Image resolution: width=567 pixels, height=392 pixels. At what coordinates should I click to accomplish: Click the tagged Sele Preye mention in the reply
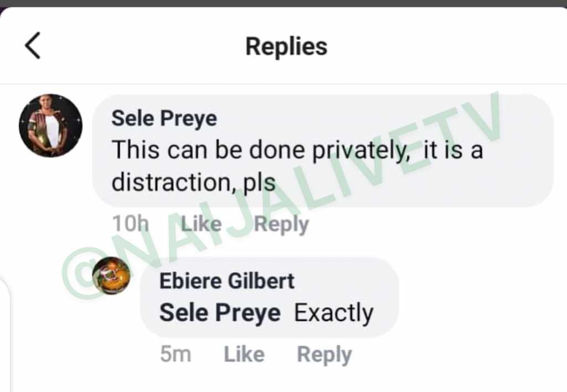point(220,313)
